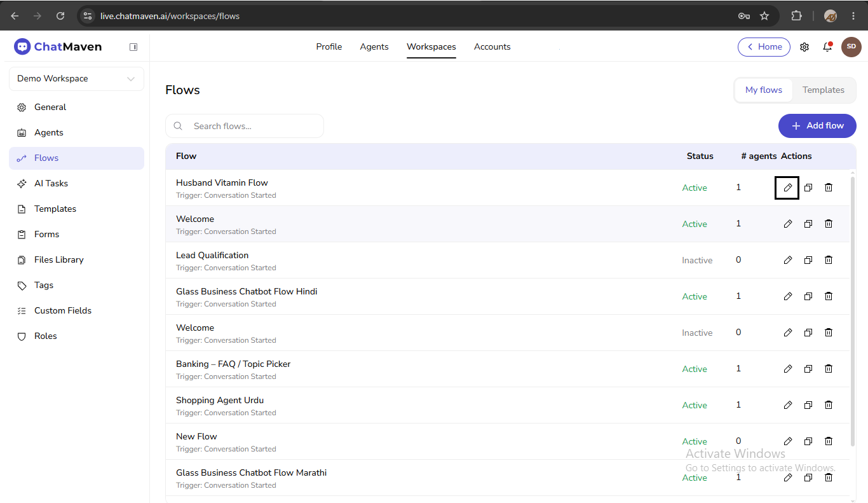Edit the New Flow entry

788,441
